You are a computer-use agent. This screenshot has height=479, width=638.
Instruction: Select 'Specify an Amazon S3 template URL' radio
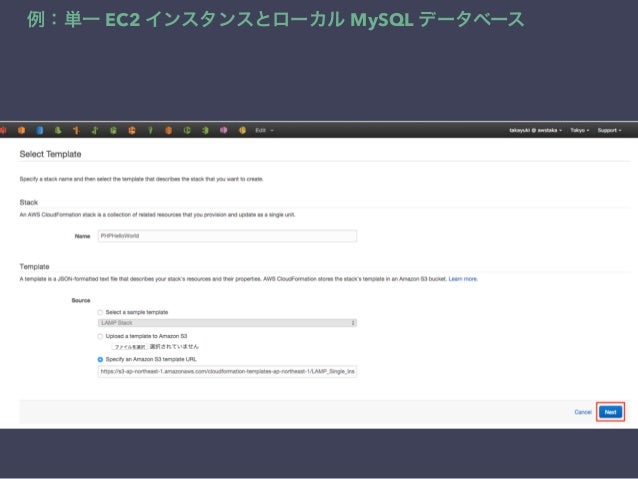(x=100, y=359)
